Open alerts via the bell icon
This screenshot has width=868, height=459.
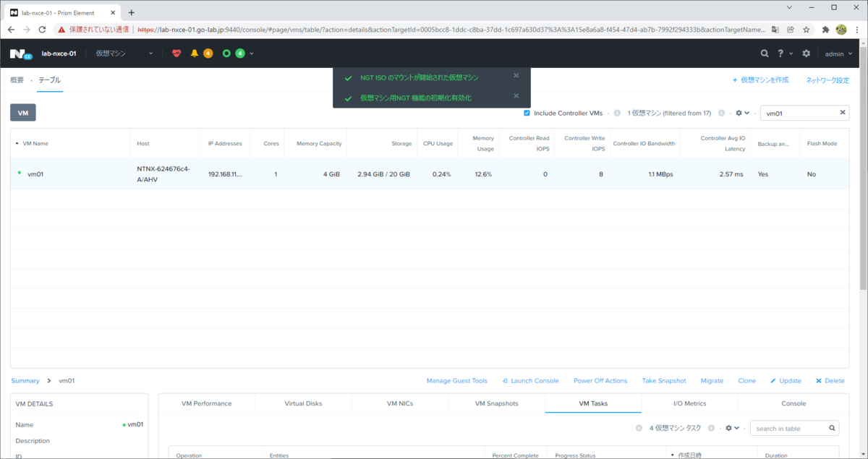(x=194, y=53)
